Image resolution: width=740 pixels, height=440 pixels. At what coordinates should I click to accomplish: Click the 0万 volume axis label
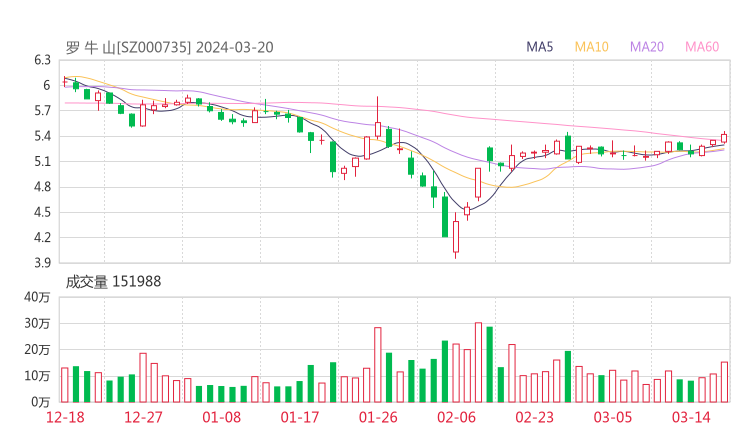click(41, 402)
